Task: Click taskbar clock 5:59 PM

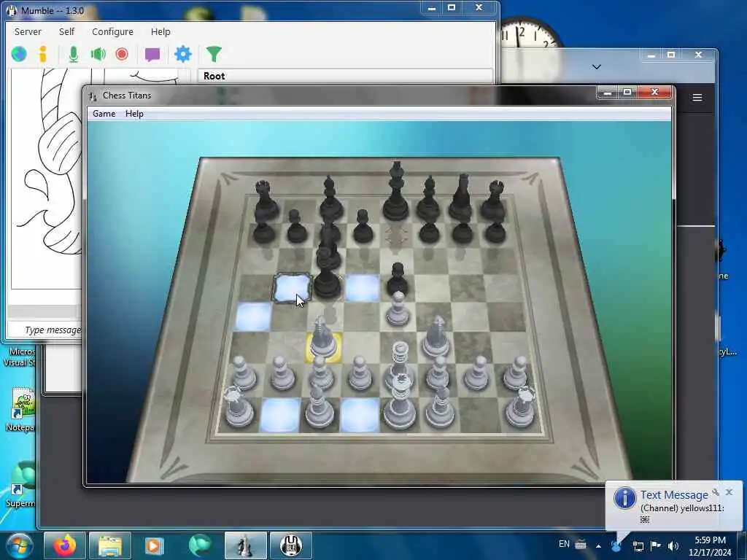Action: [x=710, y=546]
